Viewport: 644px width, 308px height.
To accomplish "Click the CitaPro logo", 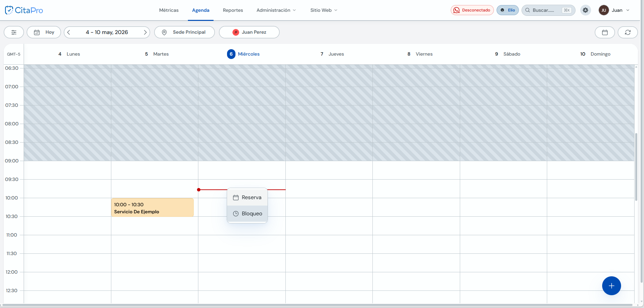I will [24, 10].
